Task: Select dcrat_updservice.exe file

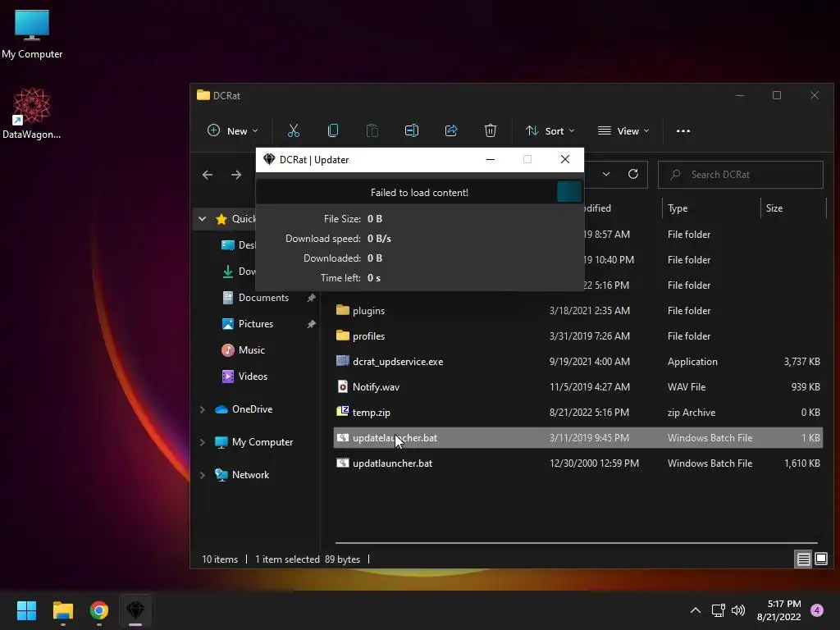Action: pos(577,362)
